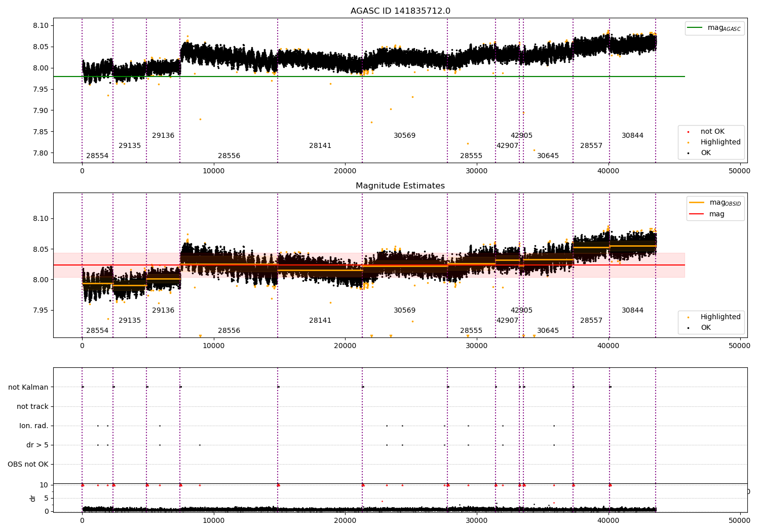Viewport: 760px width, 532px height.
Task: Click obsid label 30645 in the Magnitude Estimates plot
Action: [548, 330]
